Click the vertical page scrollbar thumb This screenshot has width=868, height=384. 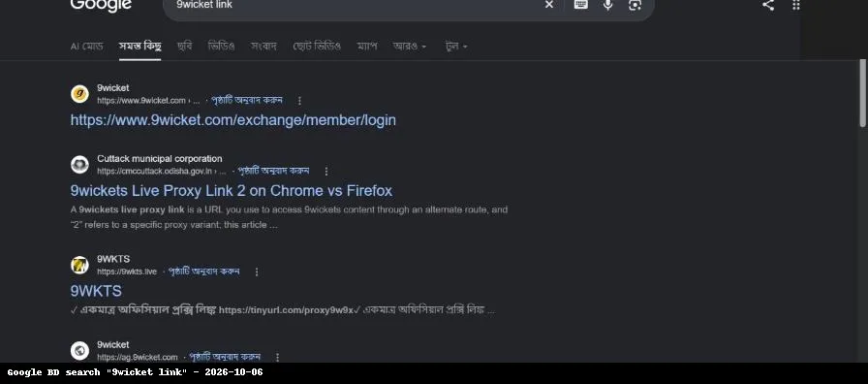862,93
